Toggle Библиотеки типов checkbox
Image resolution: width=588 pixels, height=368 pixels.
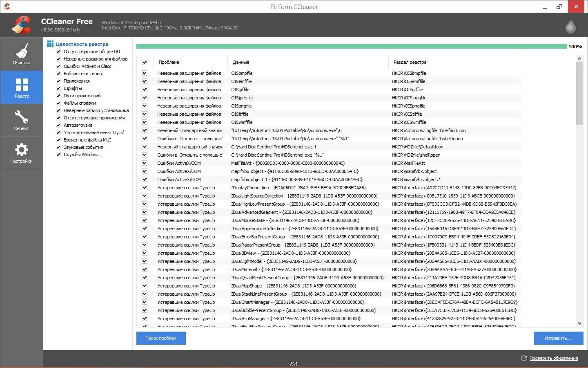tap(58, 74)
